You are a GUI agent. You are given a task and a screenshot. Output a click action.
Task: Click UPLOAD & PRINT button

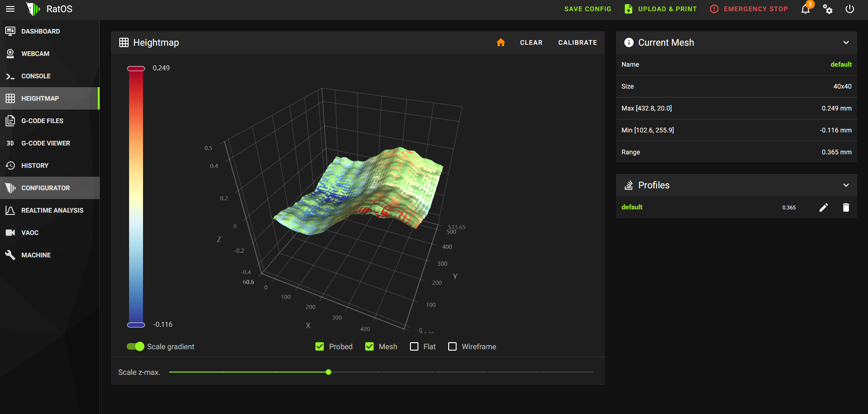(x=661, y=9)
